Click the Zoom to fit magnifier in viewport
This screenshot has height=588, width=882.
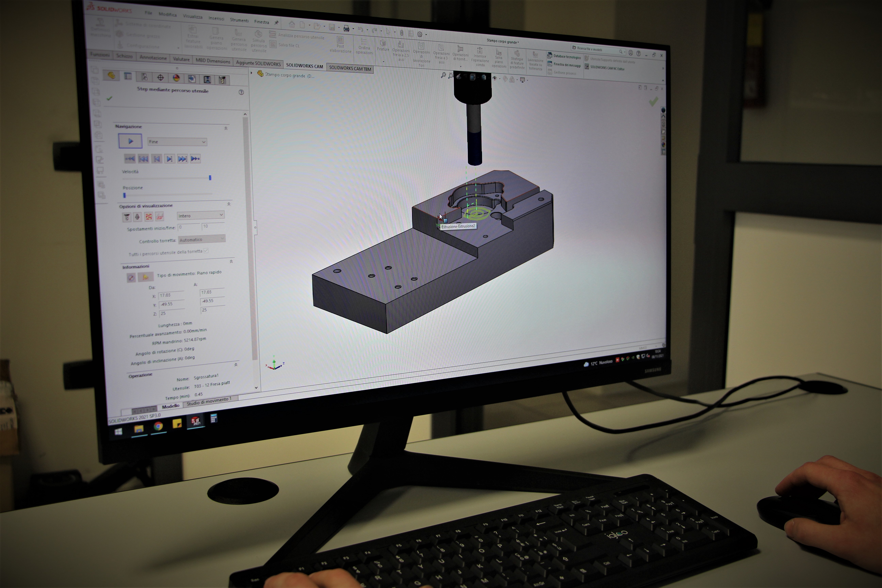(x=443, y=75)
